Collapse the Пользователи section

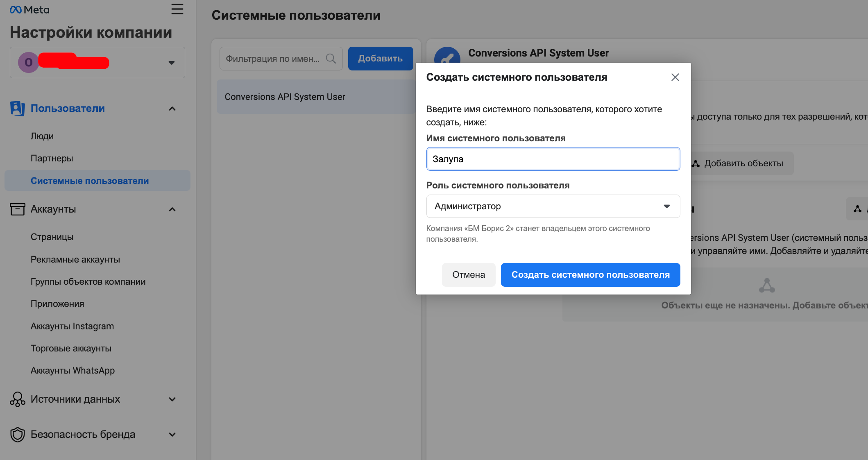click(x=172, y=109)
